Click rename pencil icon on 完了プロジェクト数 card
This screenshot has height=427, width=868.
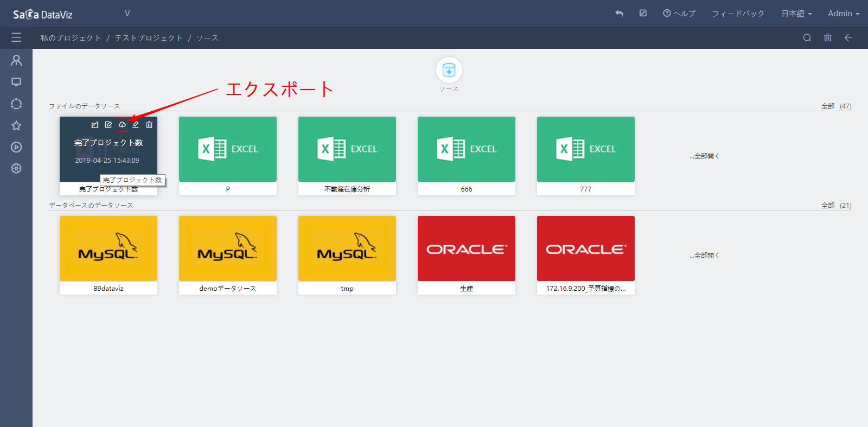136,125
